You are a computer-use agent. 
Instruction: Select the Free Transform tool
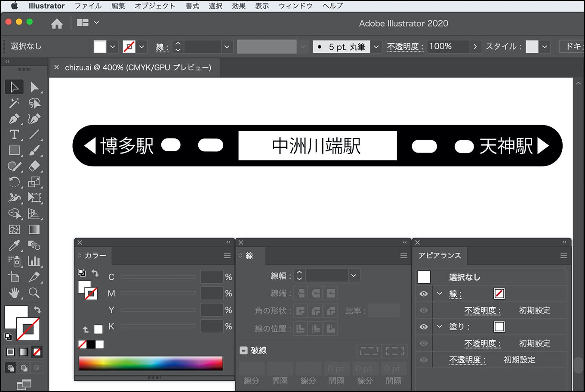[x=34, y=198]
